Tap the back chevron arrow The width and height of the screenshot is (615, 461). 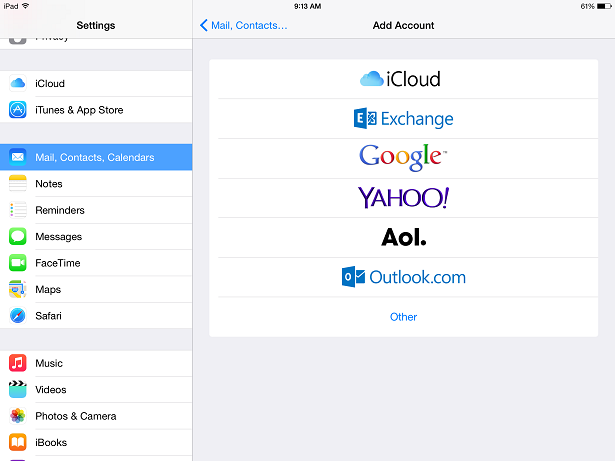tap(204, 25)
